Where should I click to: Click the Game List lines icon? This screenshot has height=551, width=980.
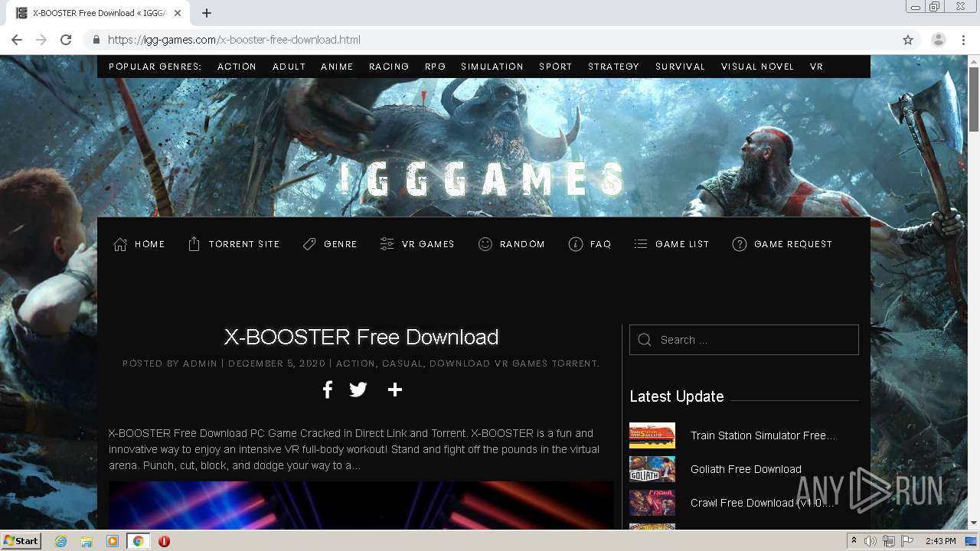(641, 244)
